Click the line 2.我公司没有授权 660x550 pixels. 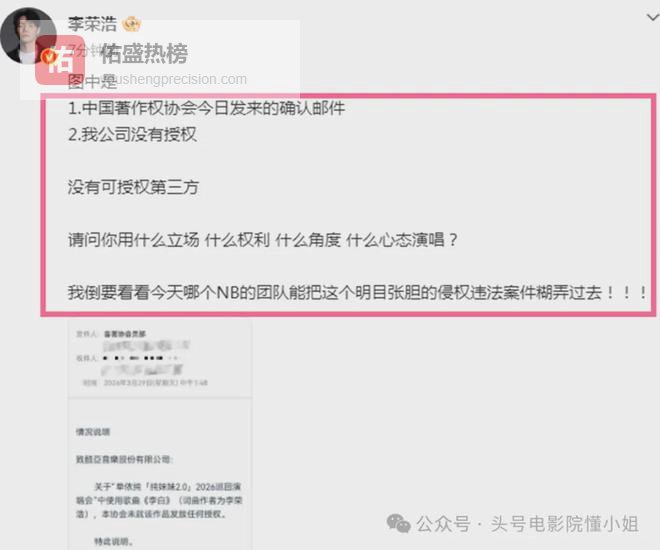(132, 135)
